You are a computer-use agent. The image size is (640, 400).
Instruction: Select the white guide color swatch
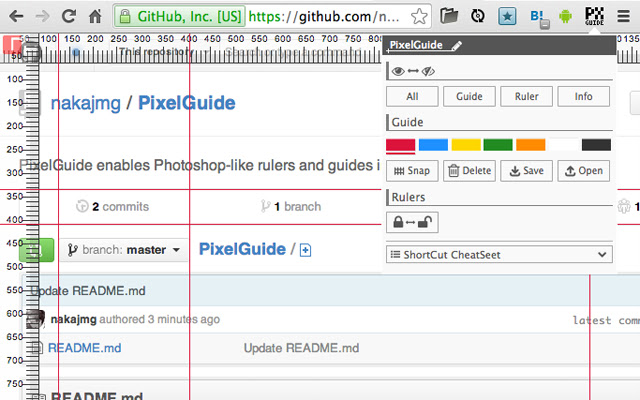(564, 145)
